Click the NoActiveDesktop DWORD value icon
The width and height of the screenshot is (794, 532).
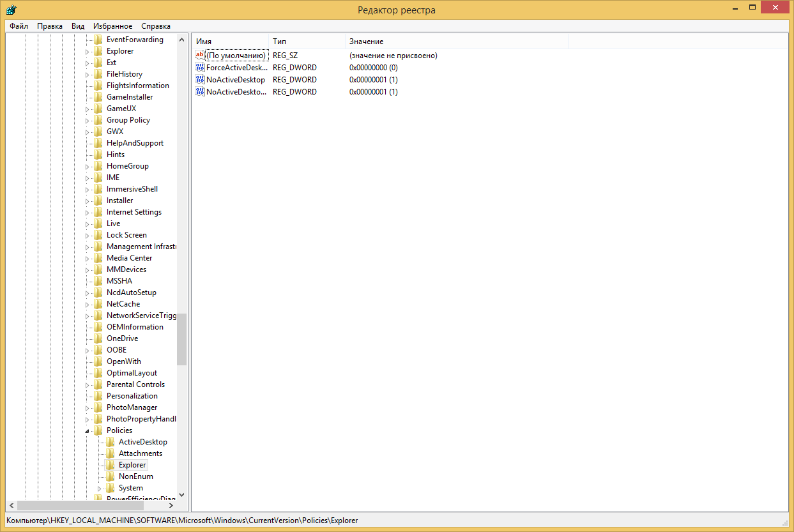point(199,80)
